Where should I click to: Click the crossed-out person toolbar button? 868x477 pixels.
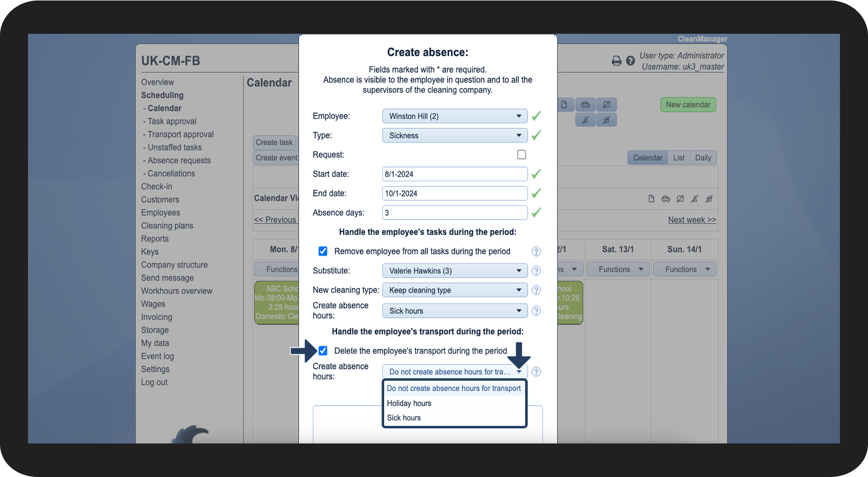(x=586, y=120)
